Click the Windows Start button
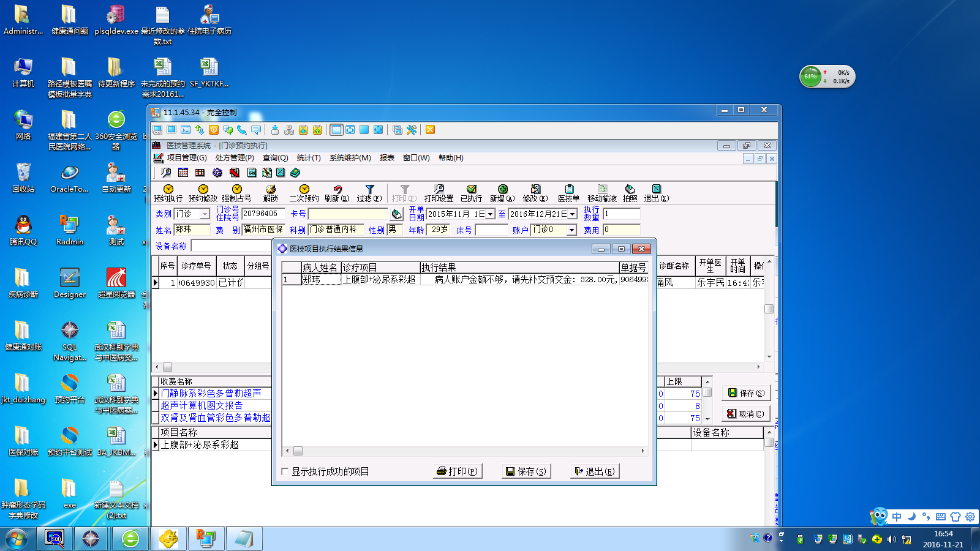The width and height of the screenshot is (980, 551). (x=17, y=539)
